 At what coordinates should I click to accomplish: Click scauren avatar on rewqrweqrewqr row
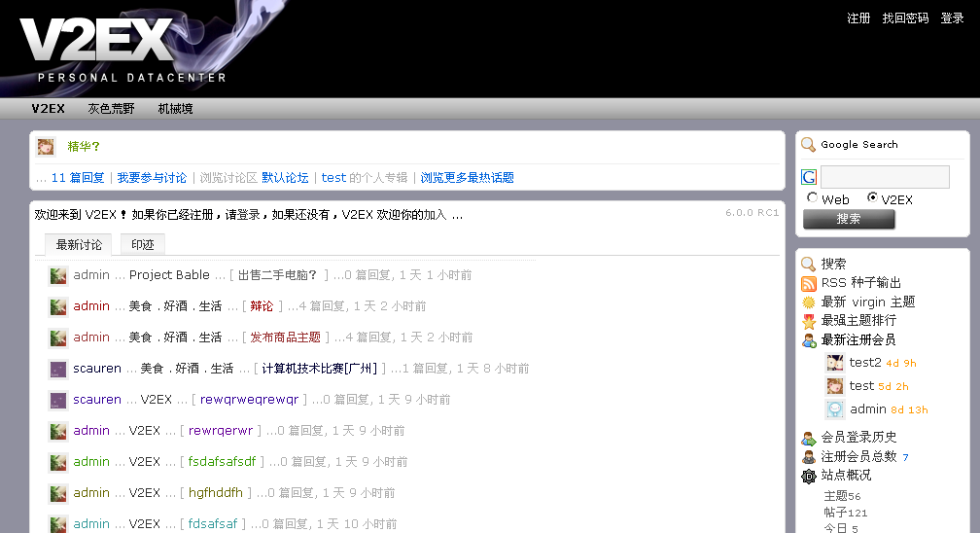[58, 400]
